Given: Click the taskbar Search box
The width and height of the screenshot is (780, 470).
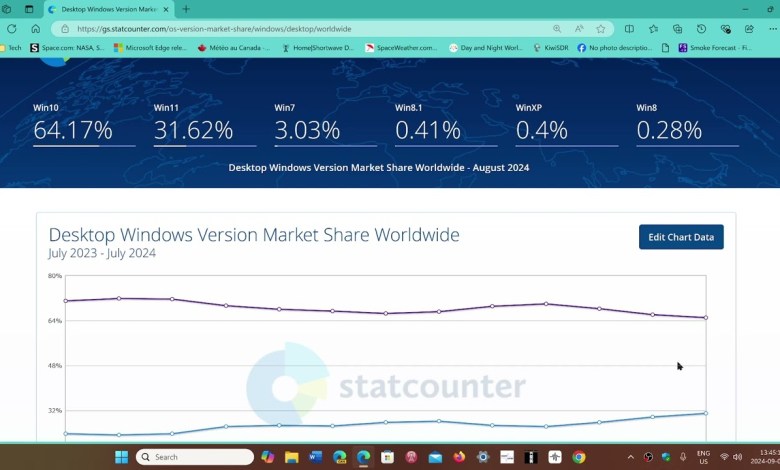Looking at the screenshot, I should [x=195, y=457].
